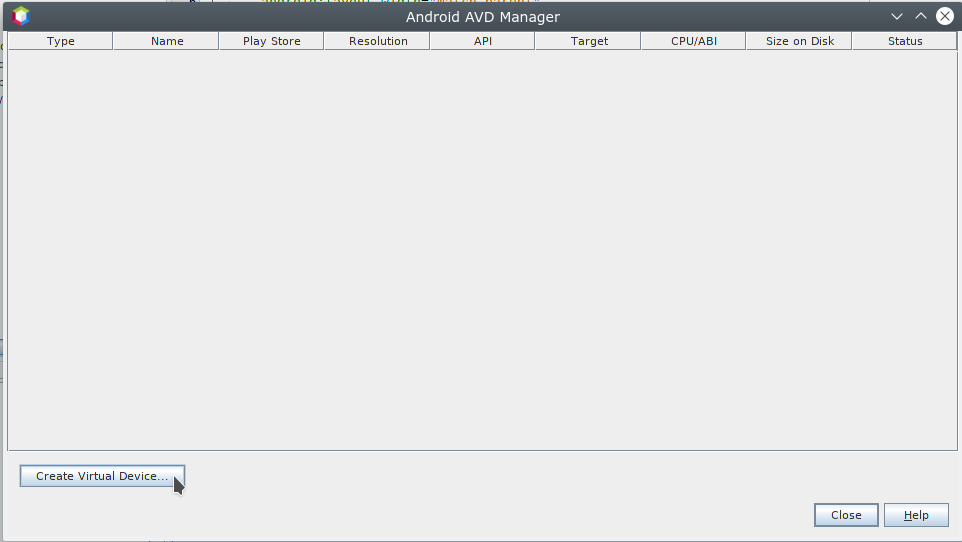The height and width of the screenshot is (542, 962).
Task: Sort devices by Name column header
Action: [166, 41]
